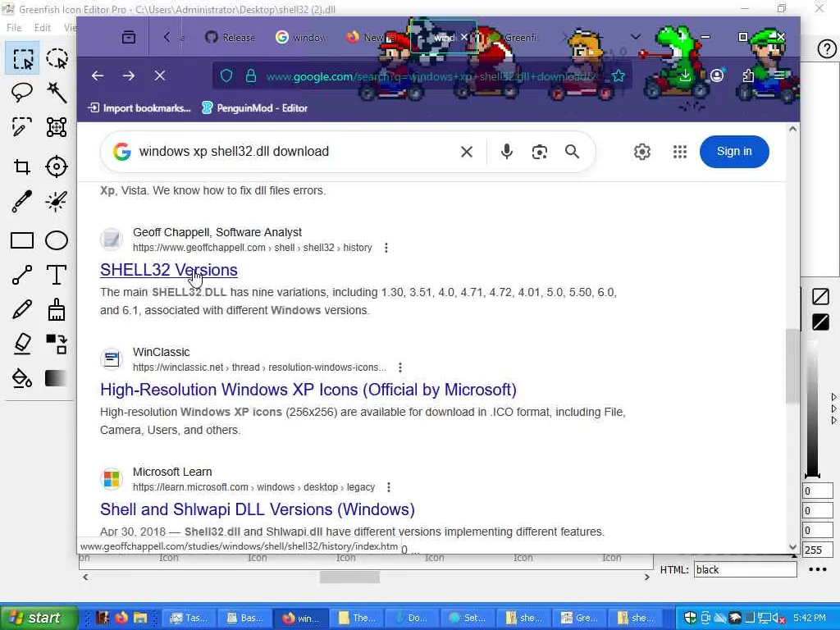The height and width of the screenshot is (630, 840).
Task: Open the SHELL32 Versions result
Action: [x=169, y=270]
